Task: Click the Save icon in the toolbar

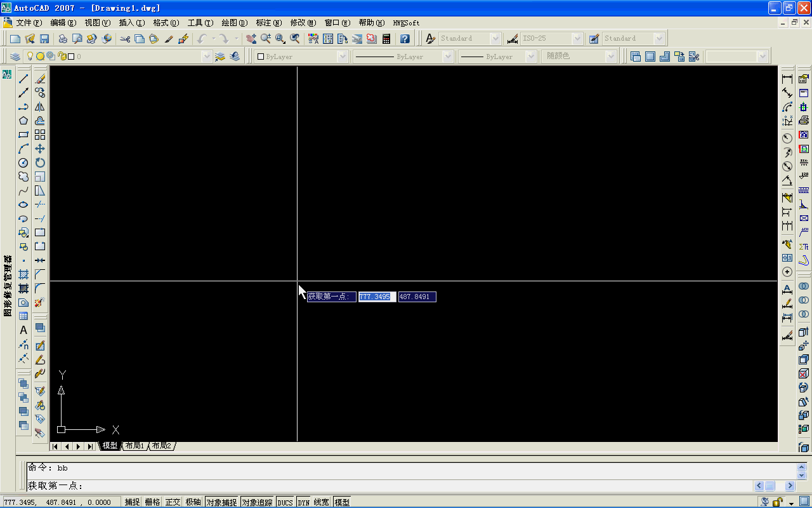Action: (x=44, y=39)
